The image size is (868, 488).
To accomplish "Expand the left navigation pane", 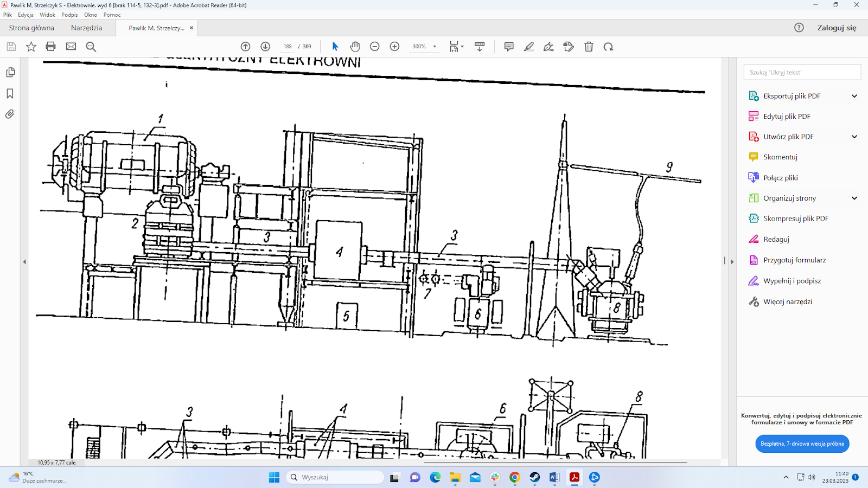I will tap(24, 262).
